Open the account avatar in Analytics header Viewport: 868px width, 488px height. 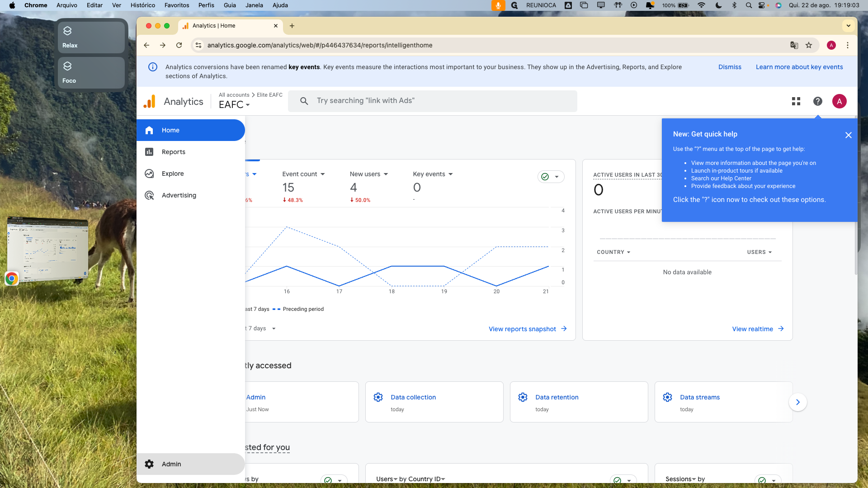[x=840, y=101]
